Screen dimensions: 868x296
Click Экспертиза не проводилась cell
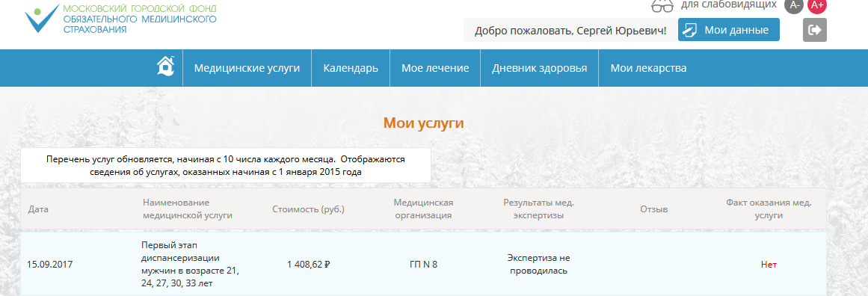pyautogui.click(x=538, y=265)
